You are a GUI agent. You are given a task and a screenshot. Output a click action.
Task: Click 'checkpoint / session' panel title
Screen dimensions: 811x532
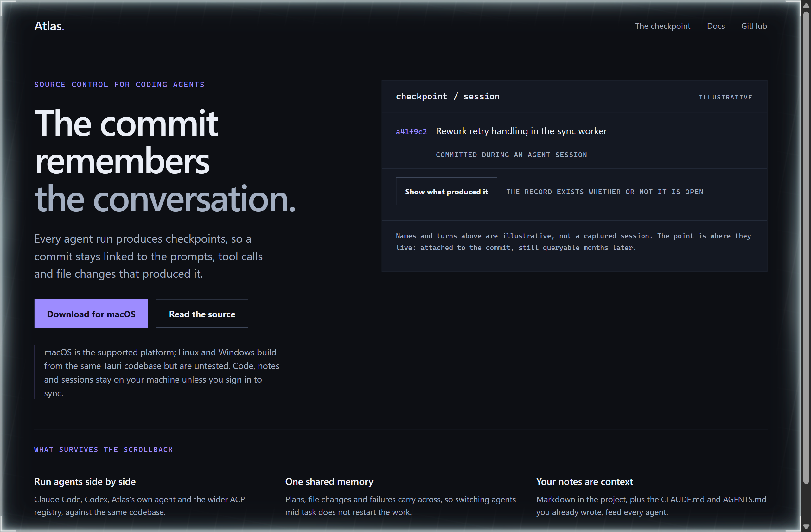[447, 96]
